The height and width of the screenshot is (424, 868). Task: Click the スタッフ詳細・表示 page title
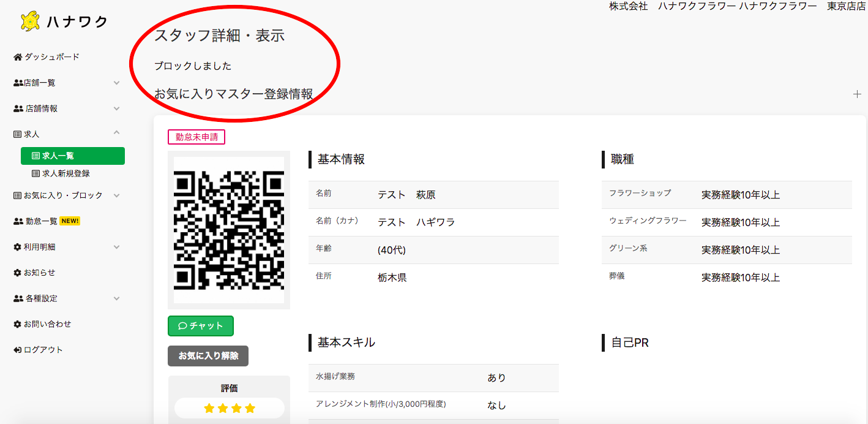(x=219, y=36)
